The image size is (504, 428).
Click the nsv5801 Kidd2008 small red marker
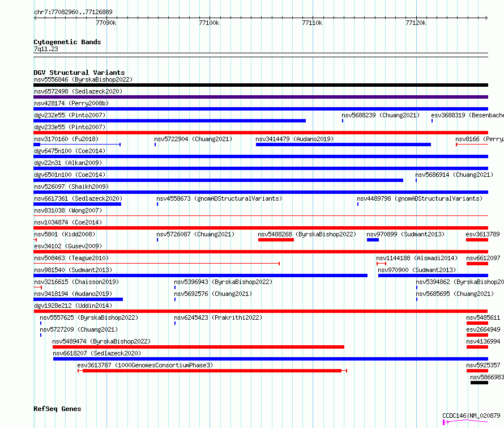[35, 240]
